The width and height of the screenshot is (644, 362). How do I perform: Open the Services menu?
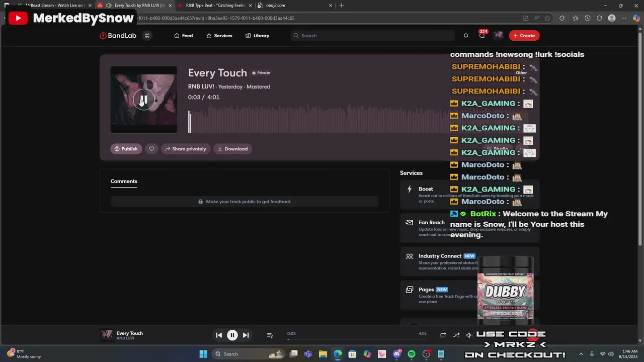click(x=219, y=36)
